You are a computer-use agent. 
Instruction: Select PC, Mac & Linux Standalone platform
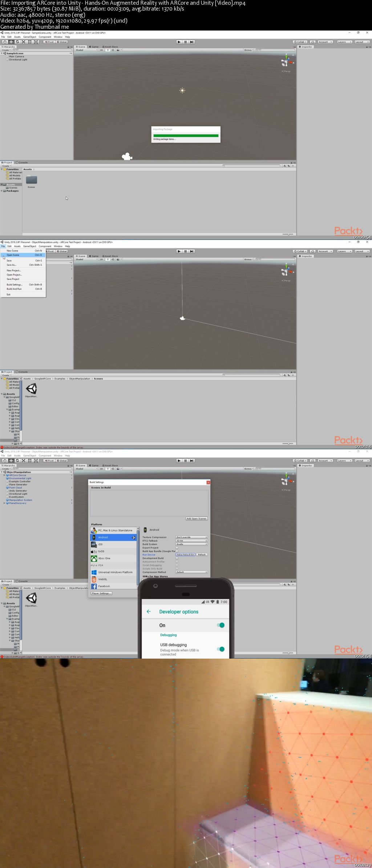(x=114, y=530)
